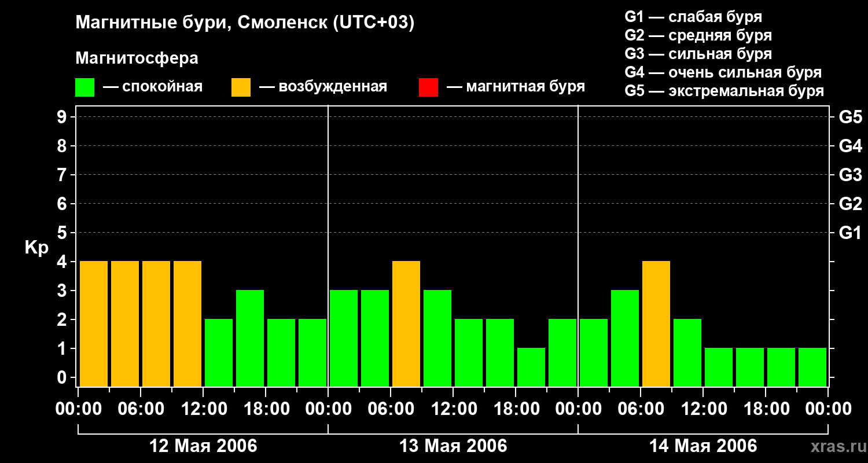
Task: Click the orange 09:00–12:00 bar on 12 Мая
Action: tap(187, 324)
